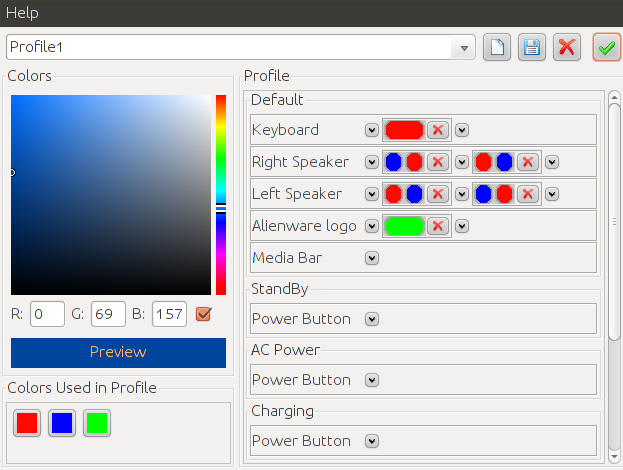This screenshot has width=623, height=470.
Task: Remove the Alienware logo green color
Action: pos(438,226)
